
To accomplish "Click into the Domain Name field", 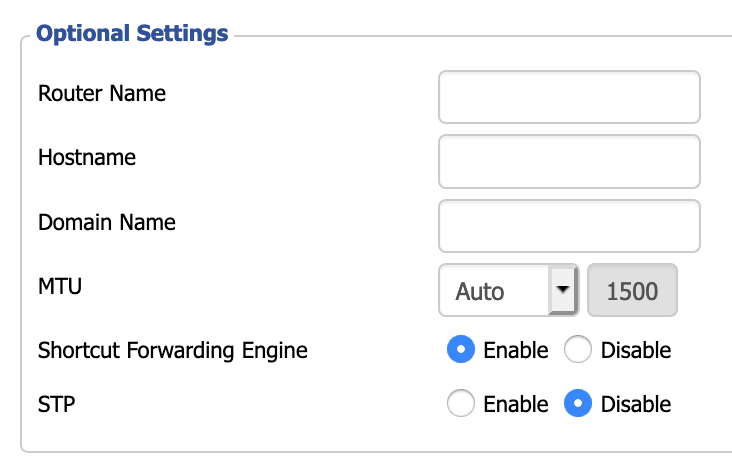I will (x=569, y=226).
